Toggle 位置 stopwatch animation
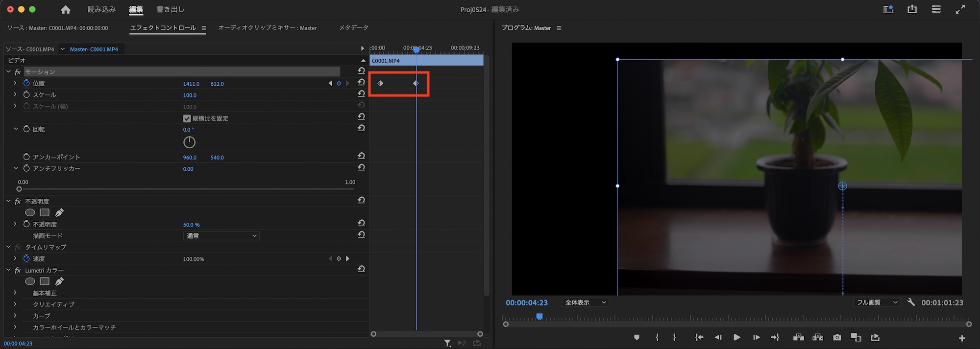The height and width of the screenshot is (349, 980). point(26,83)
